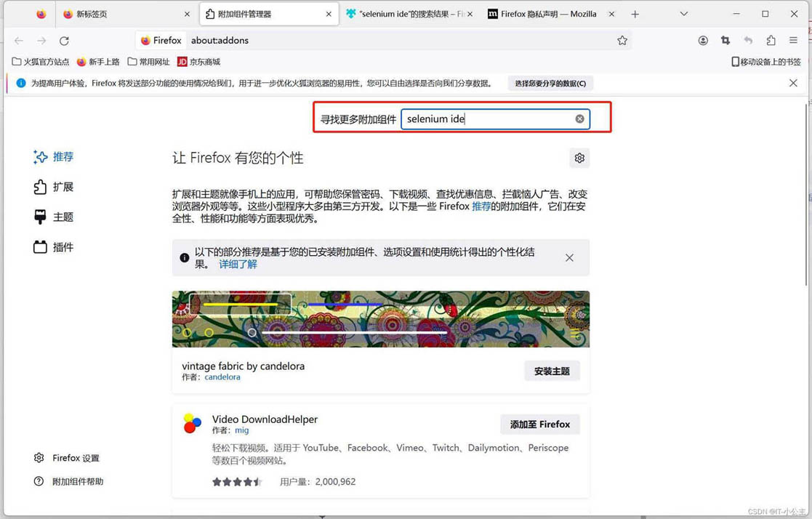
Task: Close the data sharing notification bar
Action: click(x=793, y=83)
